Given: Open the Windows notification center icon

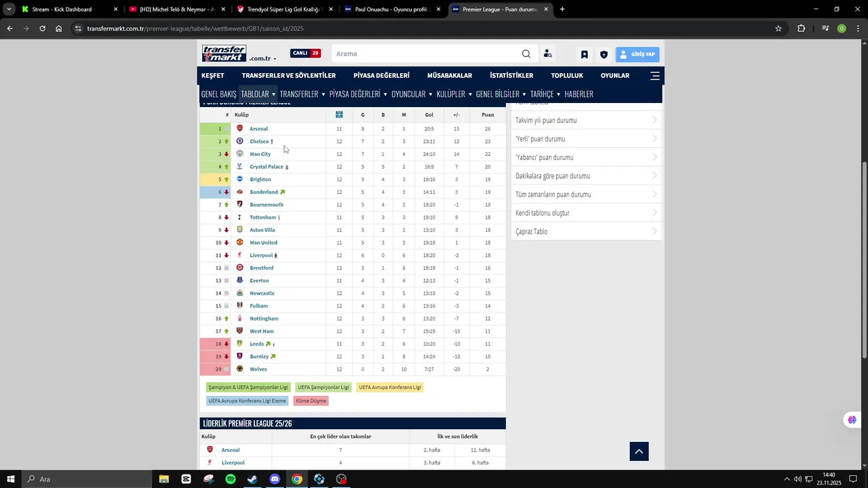Looking at the screenshot, I should (853, 479).
